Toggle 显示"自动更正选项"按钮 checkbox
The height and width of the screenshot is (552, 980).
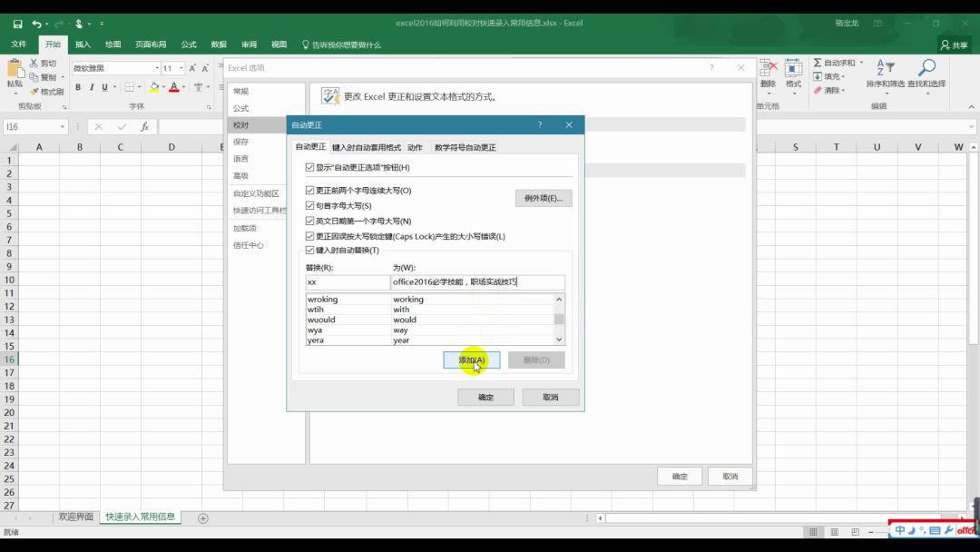(x=310, y=168)
